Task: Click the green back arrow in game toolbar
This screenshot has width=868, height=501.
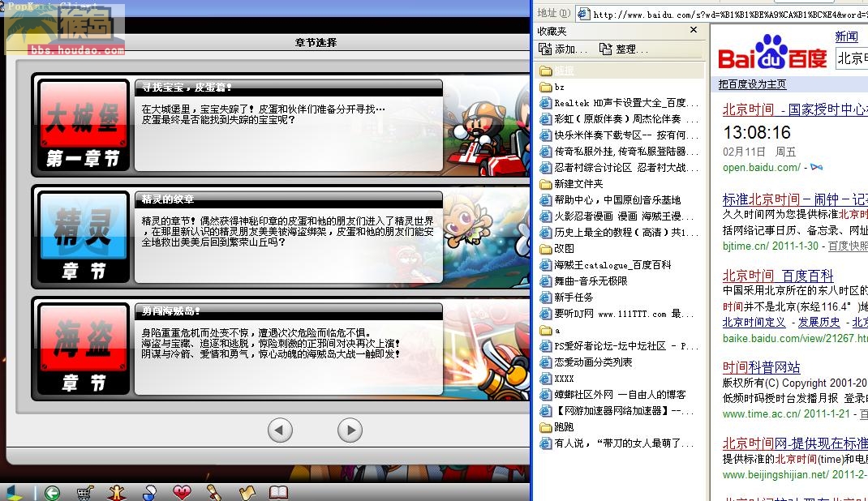Action: tap(52, 492)
